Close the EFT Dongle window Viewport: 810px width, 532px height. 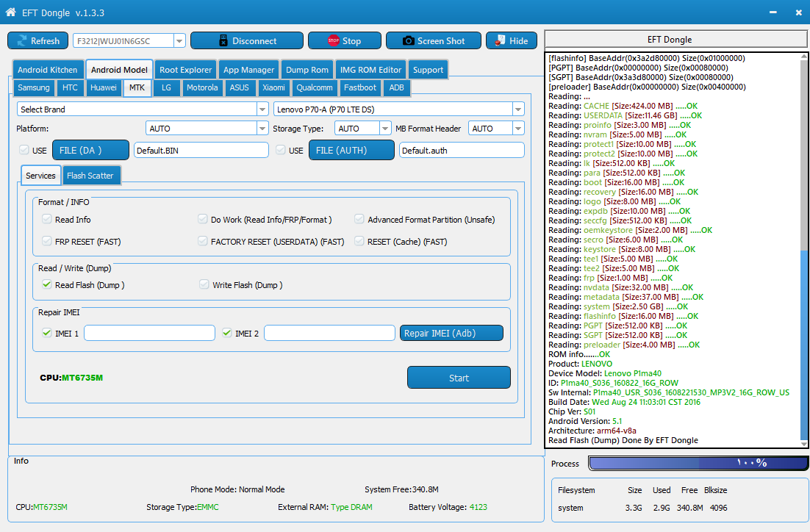pos(799,12)
